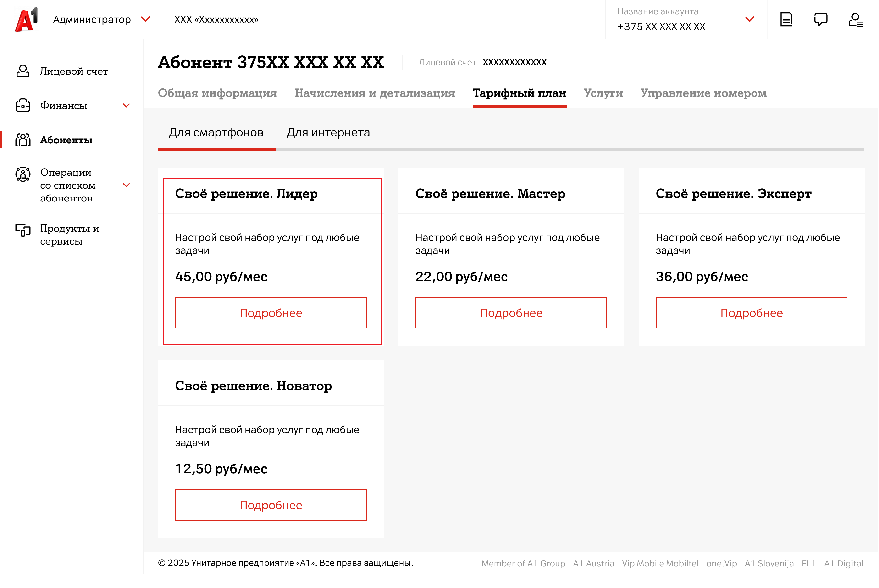Open the user profile menu icon
The width and height of the screenshot is (879, 588).
tap(855, 20)
